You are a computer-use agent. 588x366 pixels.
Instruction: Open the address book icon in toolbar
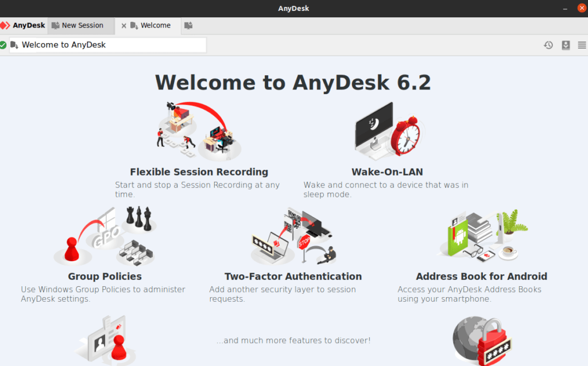(x=566, y=45)
